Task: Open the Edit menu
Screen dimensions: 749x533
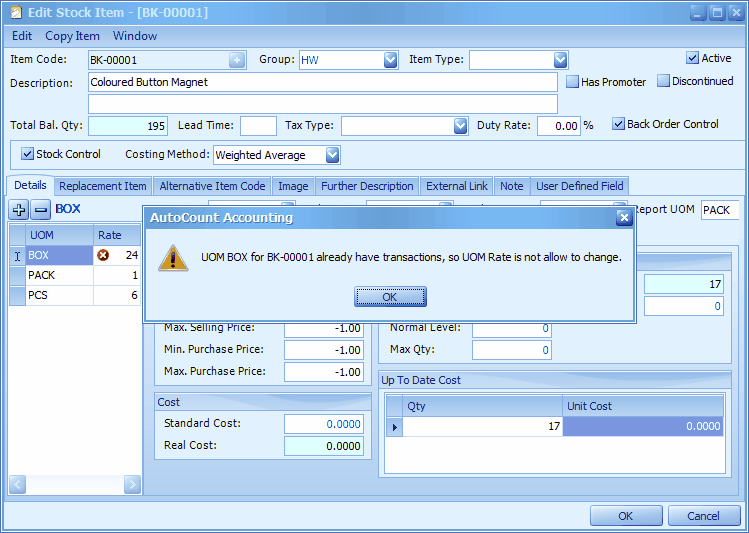Action: tap(22, 36)
